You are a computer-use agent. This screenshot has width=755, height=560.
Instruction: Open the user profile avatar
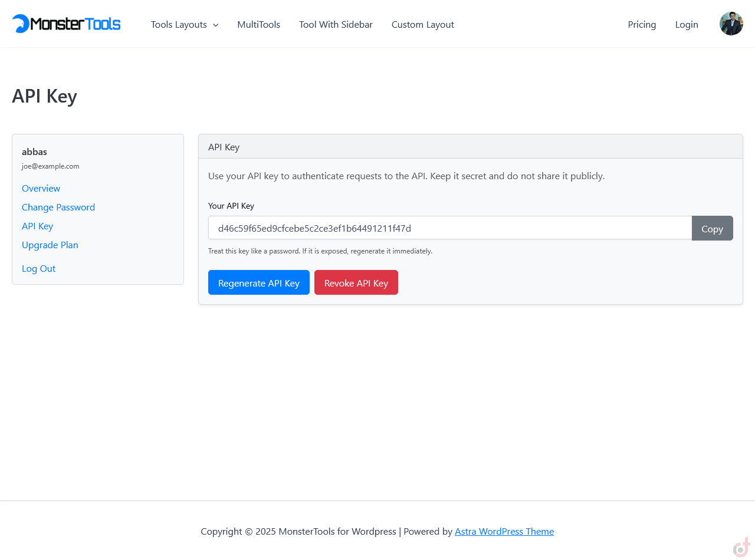click(731, 24)
